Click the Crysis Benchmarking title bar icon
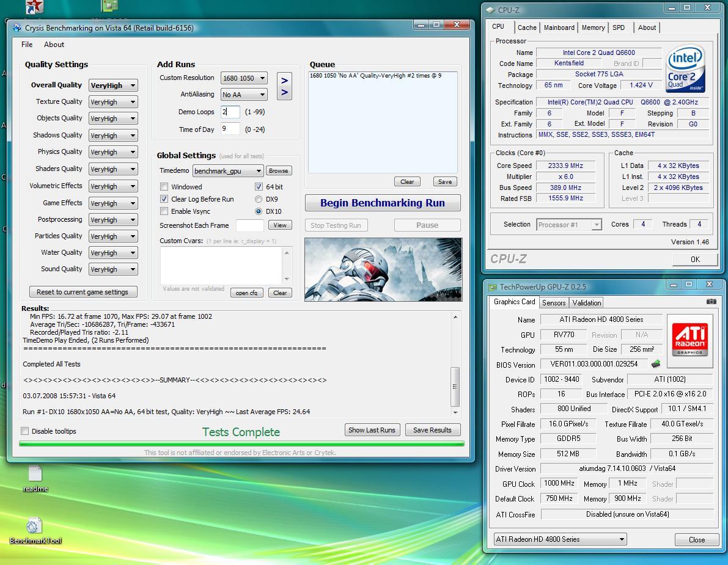Image resolution: width=728 pixels, height=565 pixels. tap(17, 28)
